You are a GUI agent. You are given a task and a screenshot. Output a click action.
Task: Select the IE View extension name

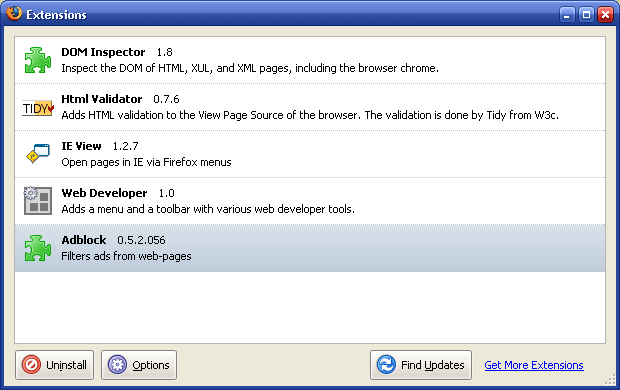coord(81,146)
